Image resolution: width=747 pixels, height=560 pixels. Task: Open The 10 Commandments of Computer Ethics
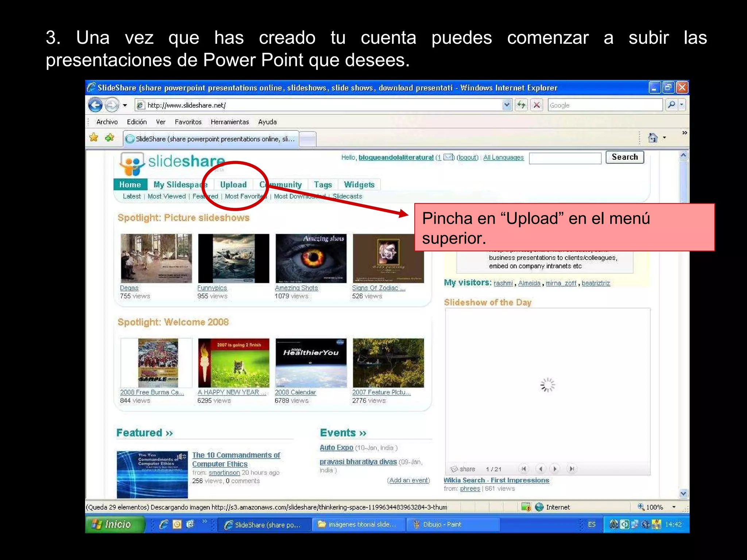coord(236,460)
